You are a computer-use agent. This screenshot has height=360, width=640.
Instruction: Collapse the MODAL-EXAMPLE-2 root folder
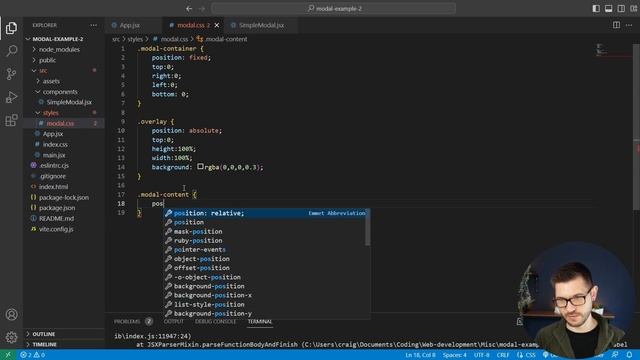(x=63, y=39)
